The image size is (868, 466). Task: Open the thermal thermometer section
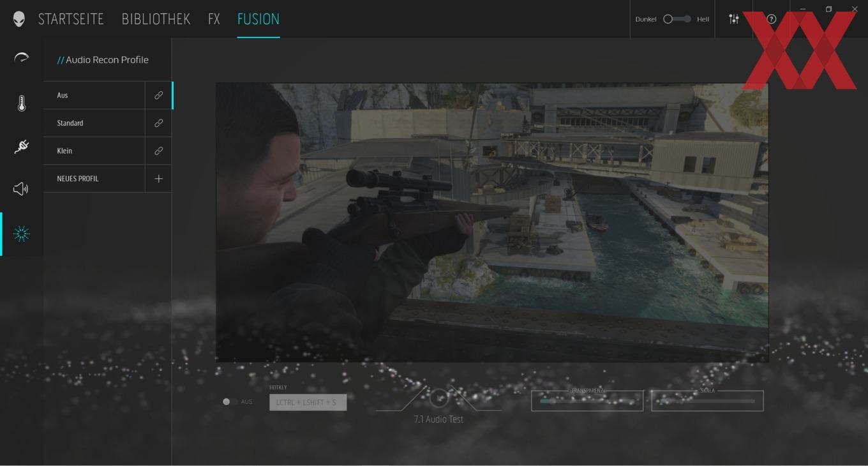coord(21,103)
